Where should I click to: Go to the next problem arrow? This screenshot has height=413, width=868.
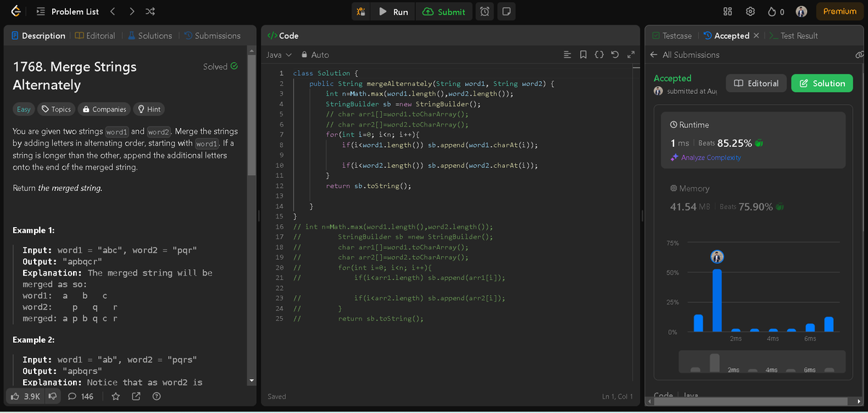coord(131,12)
